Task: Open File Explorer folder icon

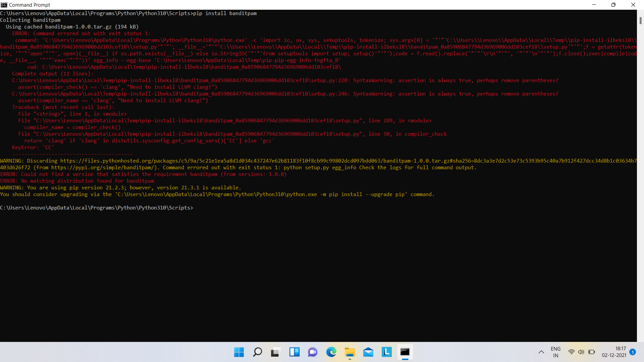Action: point(350,352)
